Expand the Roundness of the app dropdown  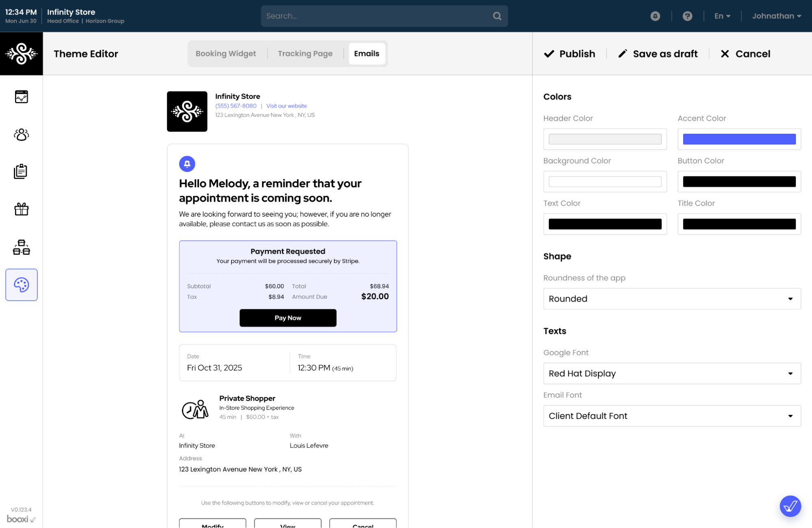[671, 299]
